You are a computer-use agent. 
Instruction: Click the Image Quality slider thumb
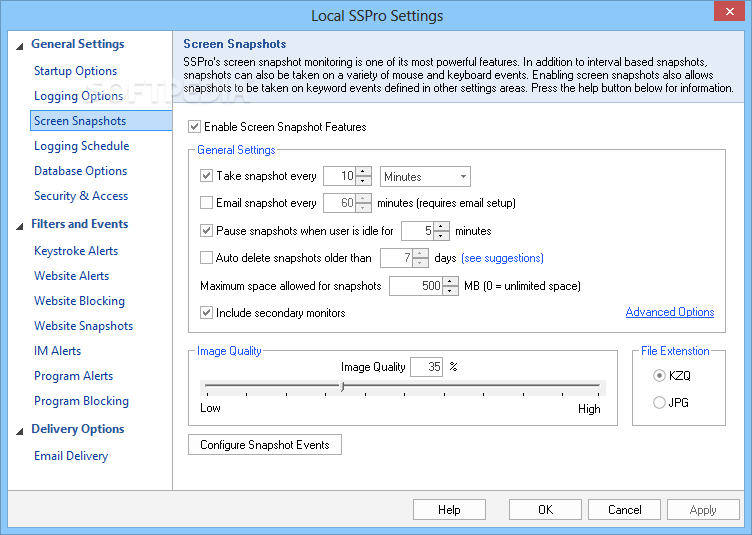(x=342, y=386)
